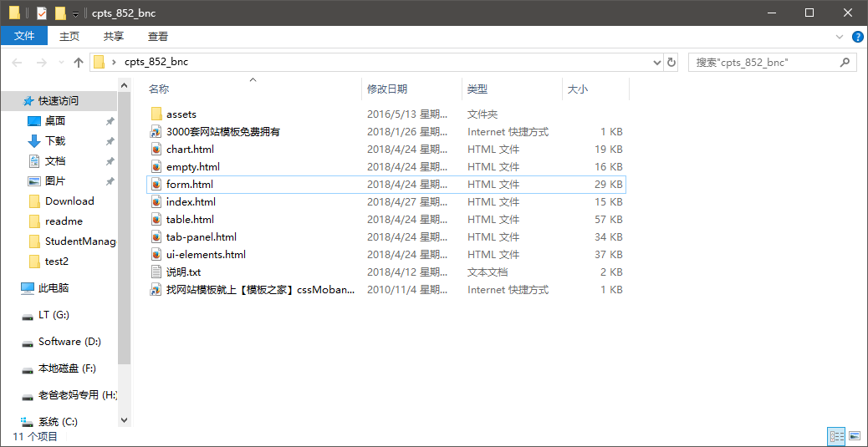Click the 找网站模板就上 shortcut icon

coord(156,290)
